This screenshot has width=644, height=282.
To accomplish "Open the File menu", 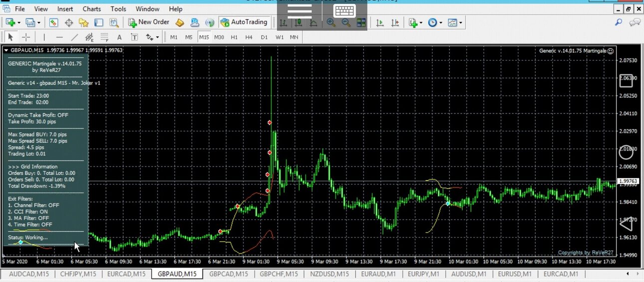I will [20, 9].
